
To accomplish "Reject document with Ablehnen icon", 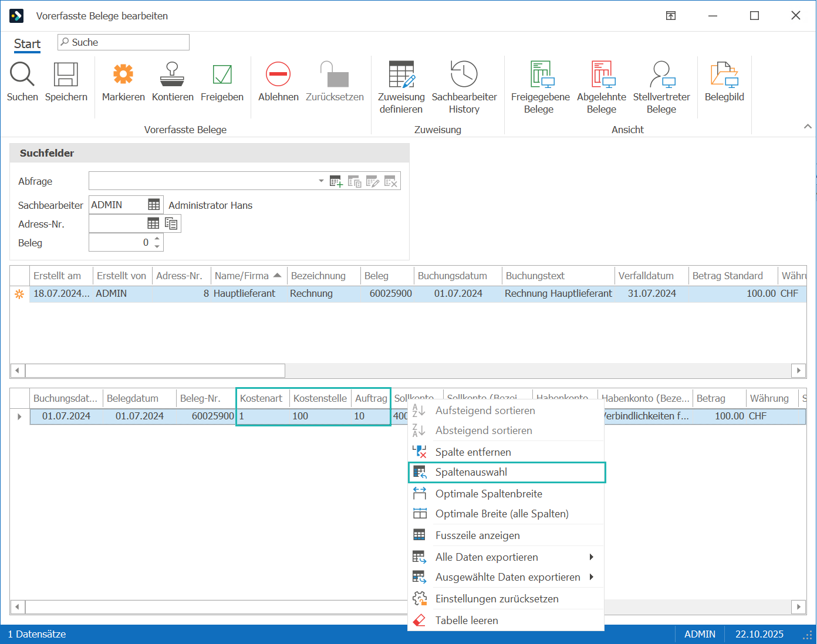I will (278, 74).
